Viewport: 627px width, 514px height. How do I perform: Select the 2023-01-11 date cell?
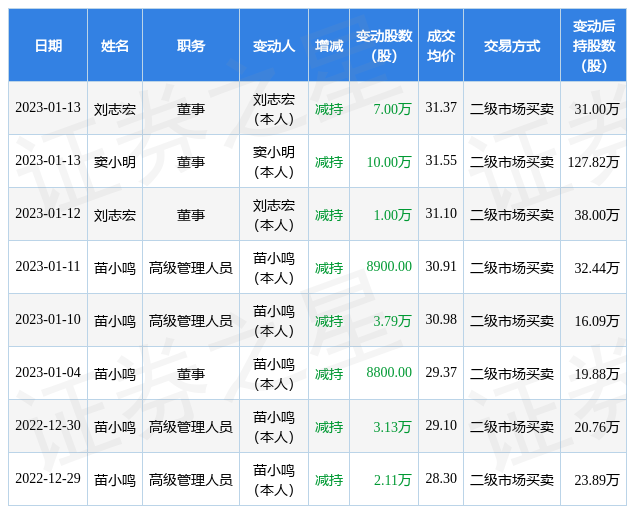(x=48, y=267)
